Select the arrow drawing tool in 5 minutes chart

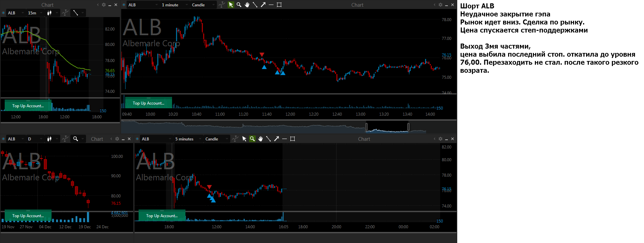[x=276, y=139]
